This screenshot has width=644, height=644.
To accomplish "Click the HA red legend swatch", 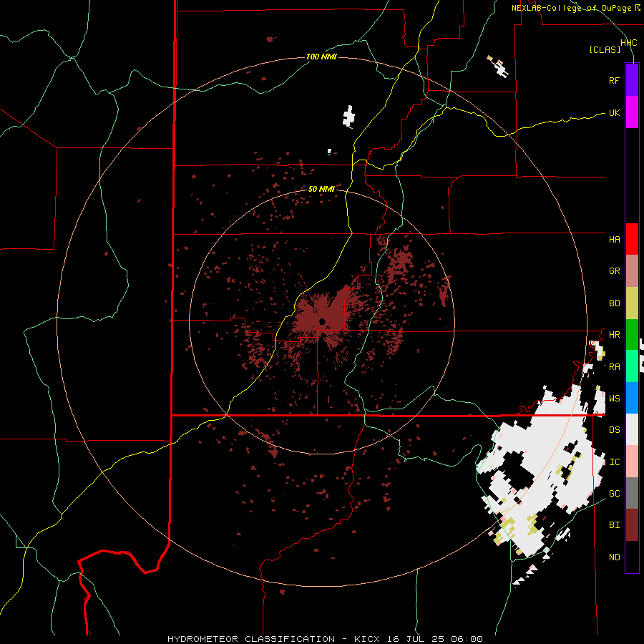I will point(632,239).
